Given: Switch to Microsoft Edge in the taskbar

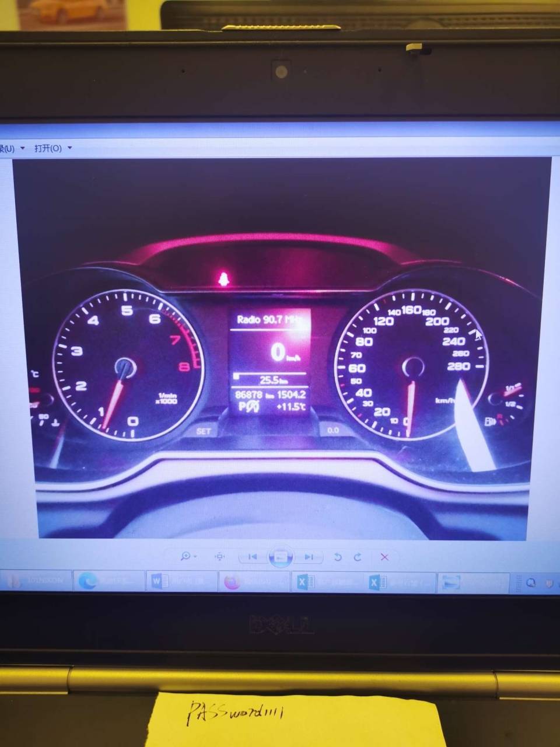Looking at the screenshot, I should [x=109, y=581].
